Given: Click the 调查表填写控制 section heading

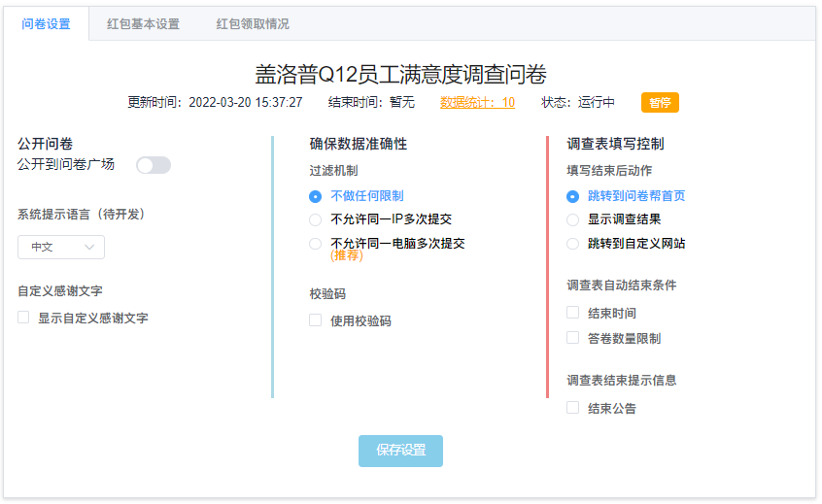Looking at the screenshot, I should 615,144.
